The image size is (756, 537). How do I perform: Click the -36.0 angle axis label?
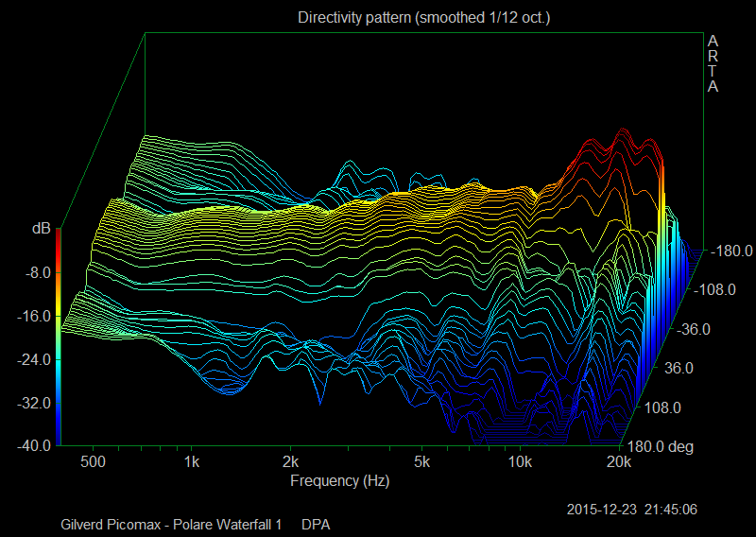(x=694, y=330)
